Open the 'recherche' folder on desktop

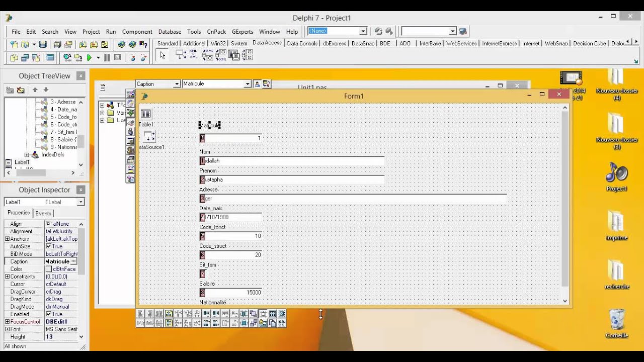point(617,275)
